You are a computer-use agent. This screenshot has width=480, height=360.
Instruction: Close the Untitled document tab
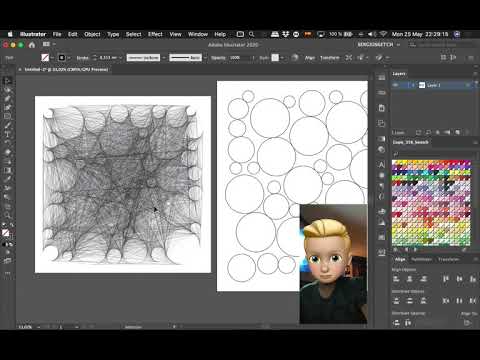pos(20,70)
